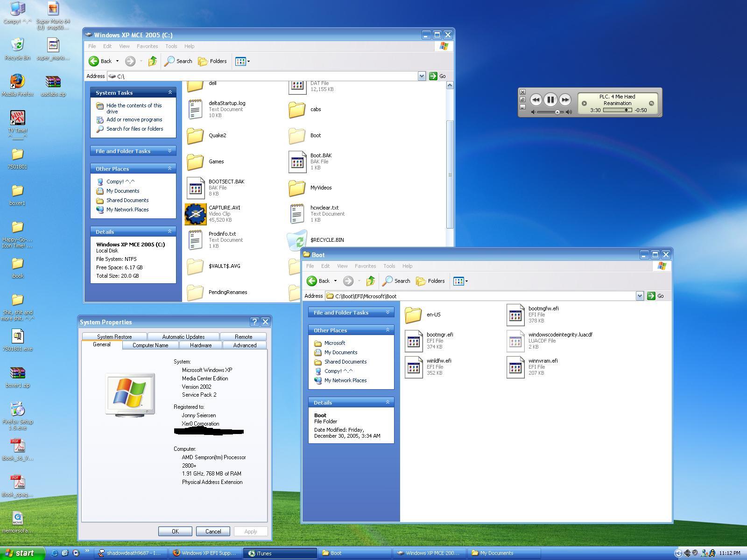
Task: Select the BOOTSECT.BAK file icon
Action: [x=195, y=188]
